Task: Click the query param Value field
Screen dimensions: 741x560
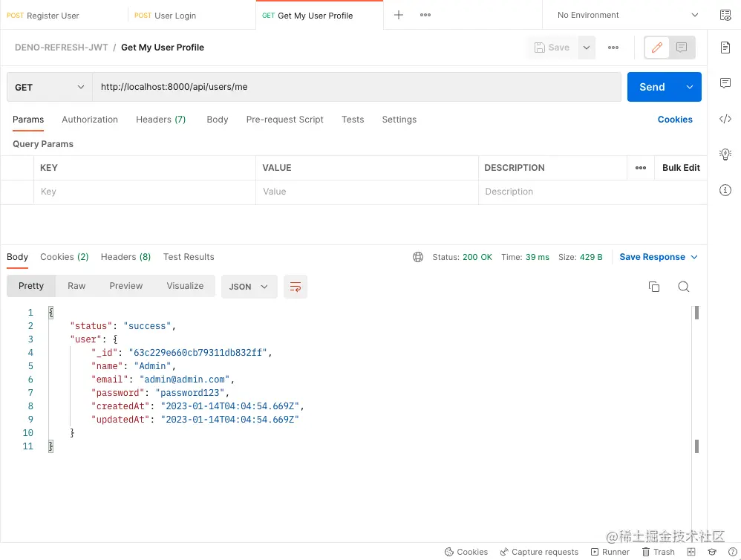Action: pyautogui.click(x=368, y=192)
